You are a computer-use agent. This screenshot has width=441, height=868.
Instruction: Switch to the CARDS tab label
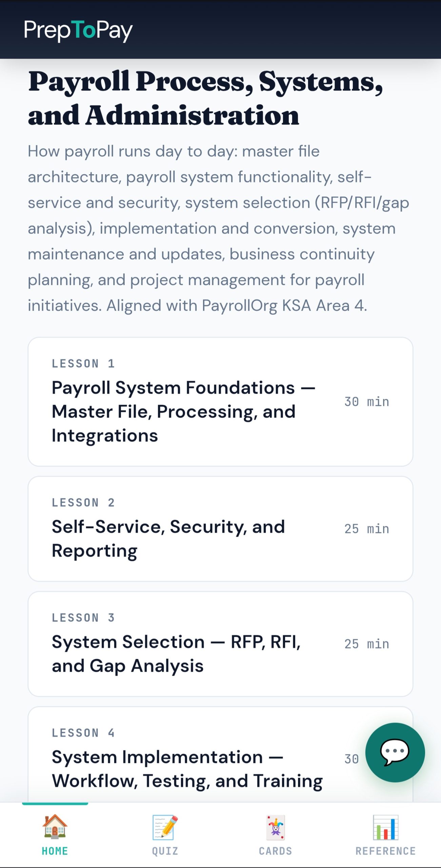coord(275,851)
